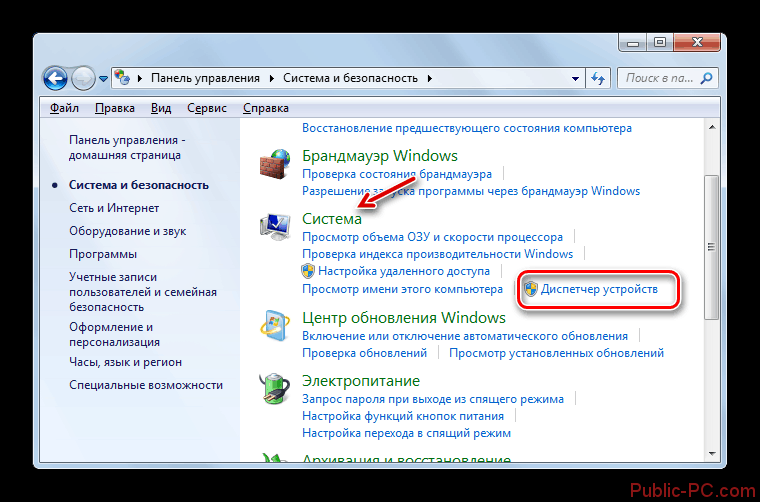Click Разрешение запуска программы через брандмауэр link
The image size is (760, 502).
tap(471, 191)
